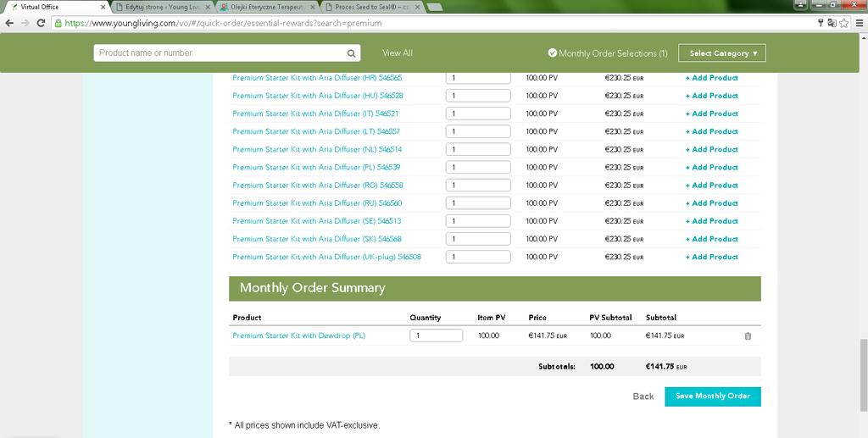The image size is (868, 438).
Task: Click the browser forward arrow
Action: click(25, 23)
